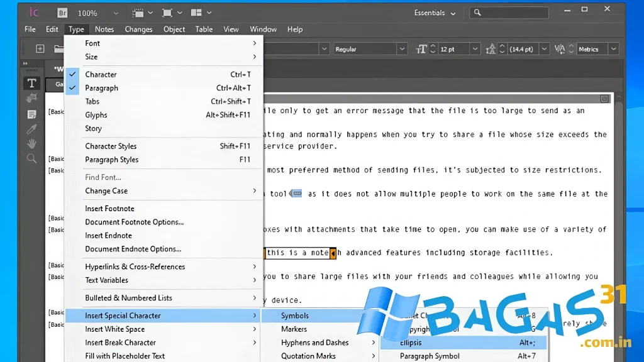
Task: Select the Hand tool
Action: click(x=31, y=144)
